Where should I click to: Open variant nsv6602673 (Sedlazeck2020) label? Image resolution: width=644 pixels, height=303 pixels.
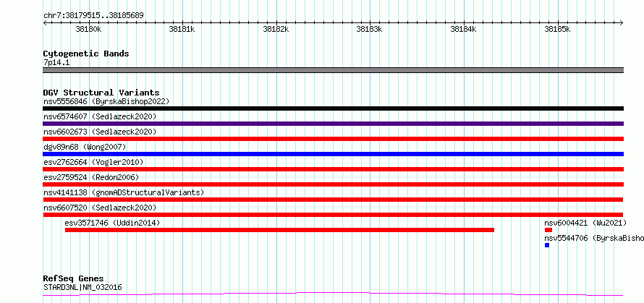pos(100,132)
